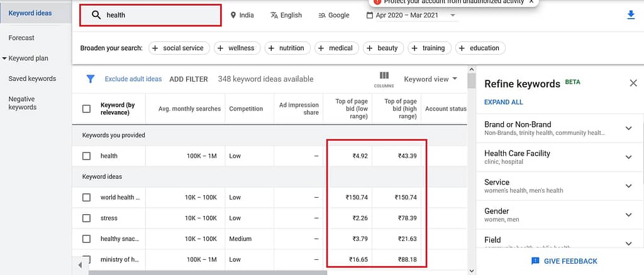The height and width of the screenshot is (275, 644).
Task: Click the India location setting
Action: coord(242,15)
